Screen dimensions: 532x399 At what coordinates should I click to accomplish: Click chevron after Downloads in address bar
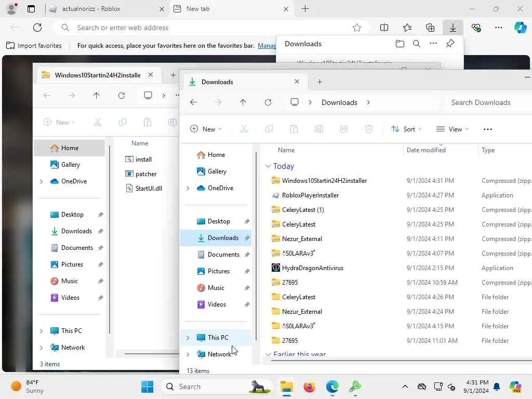point(368,102)
